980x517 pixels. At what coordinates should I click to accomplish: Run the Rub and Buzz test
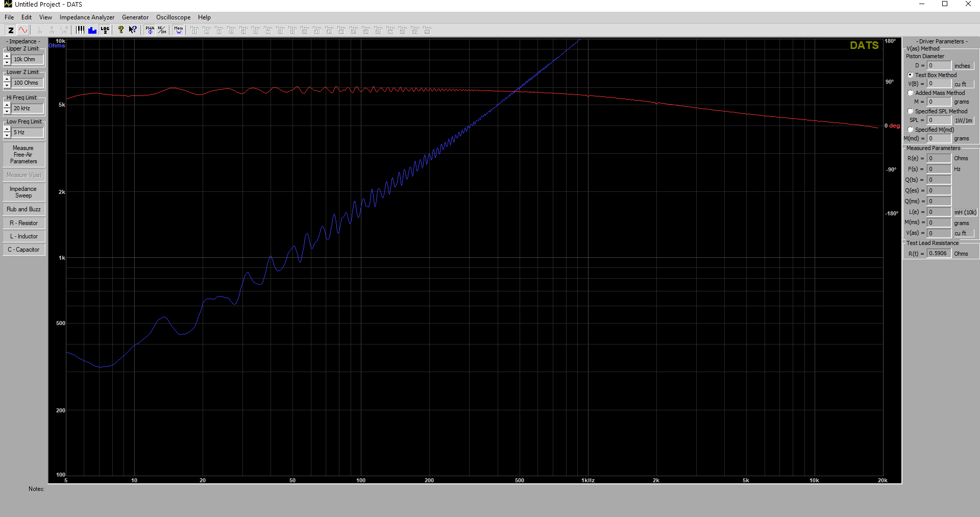23,209
